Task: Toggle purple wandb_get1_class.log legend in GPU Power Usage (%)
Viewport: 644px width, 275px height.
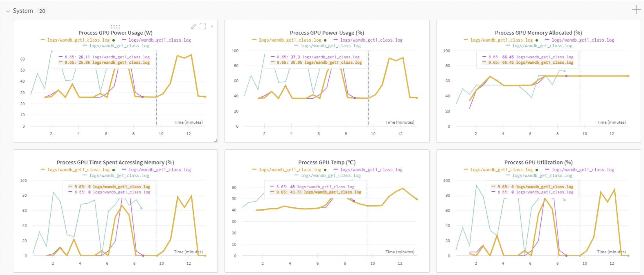Action: 368,40
